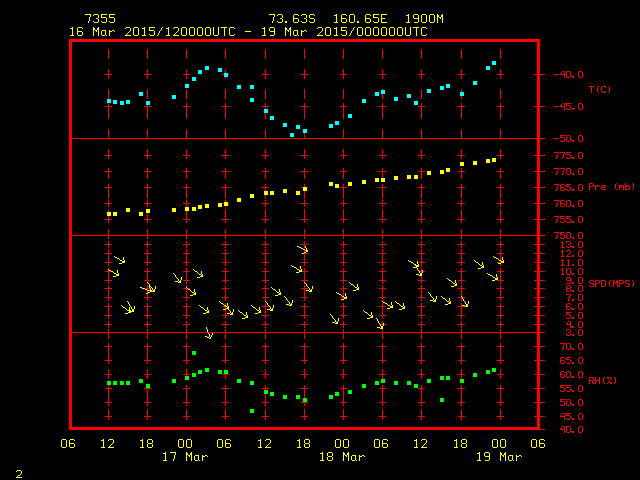640x480 pixels.
Task: Click the 18 Mar date label
Action: [342, 457]
